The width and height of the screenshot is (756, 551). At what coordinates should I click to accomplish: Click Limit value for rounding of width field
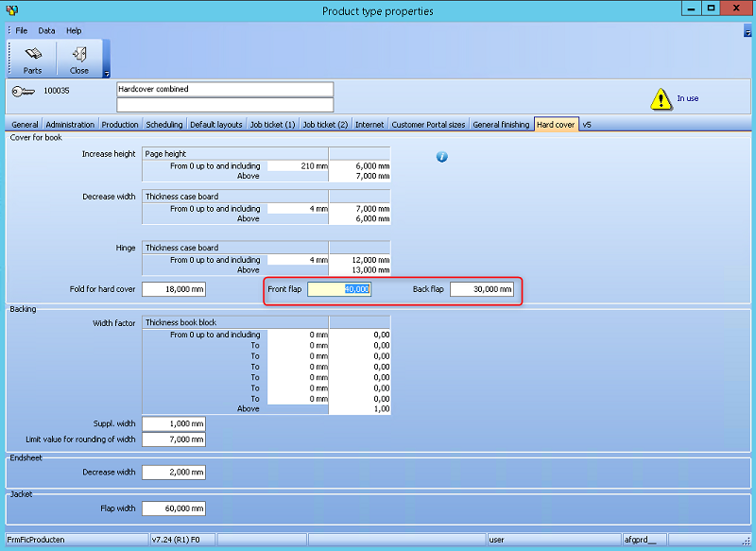tap(174, 439)
